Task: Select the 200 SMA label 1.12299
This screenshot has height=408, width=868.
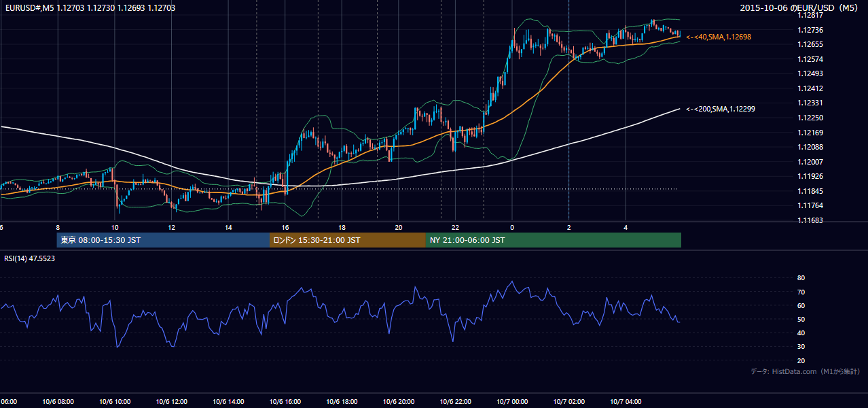Action: pos(721,109)
